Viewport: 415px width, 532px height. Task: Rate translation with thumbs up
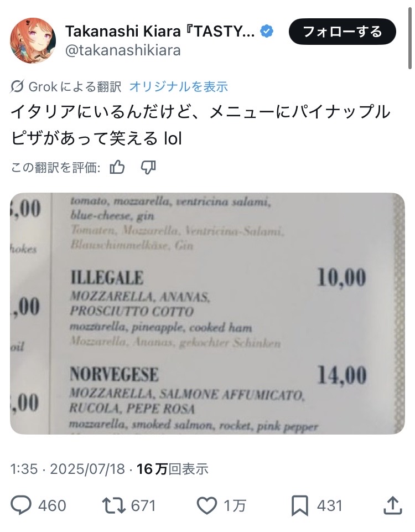pos(117,167)
